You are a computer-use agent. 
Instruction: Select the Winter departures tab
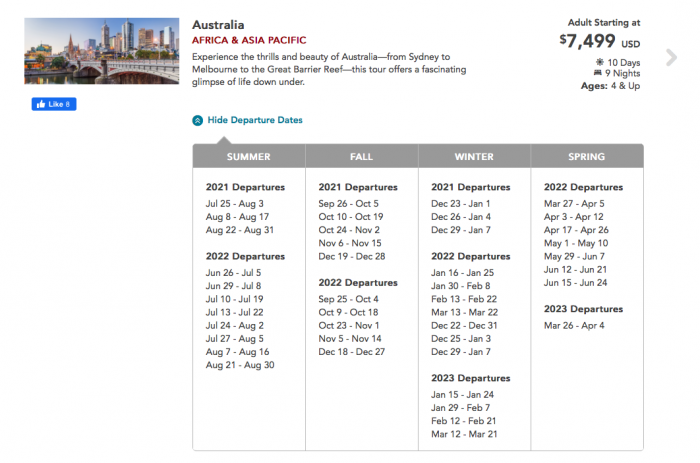[474, 157]
